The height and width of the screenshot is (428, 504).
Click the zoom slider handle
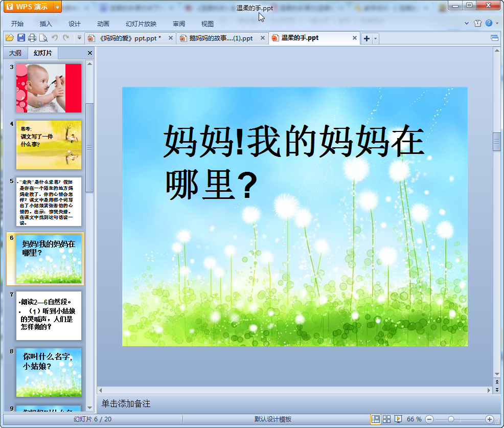pos(451,419)
